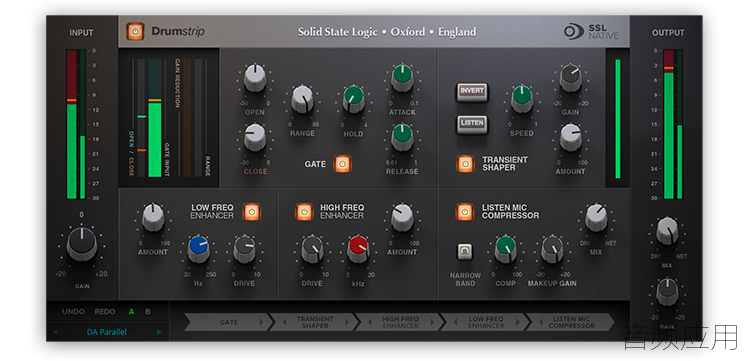750x361 pixels.
Task: Click the green RELEASE knob
Action: point(402,137)
